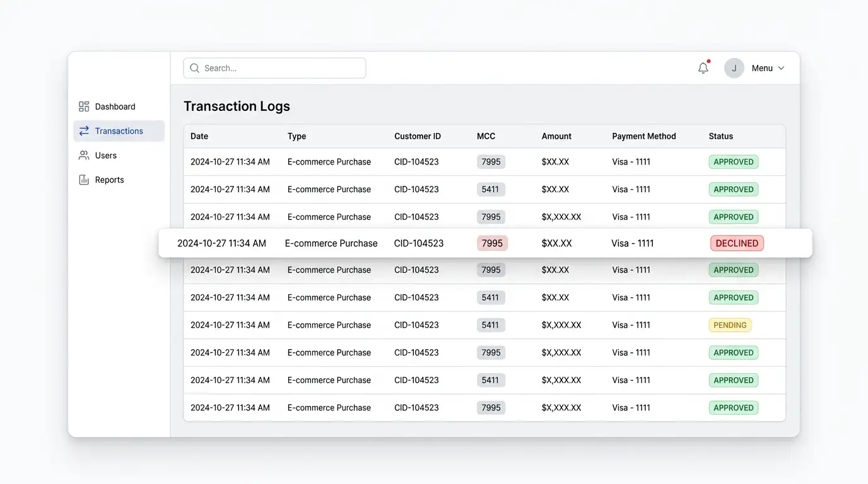Click the Transactions arrows icon
The height and width of the screenshot is (484, 868).
tap(84, 131)
